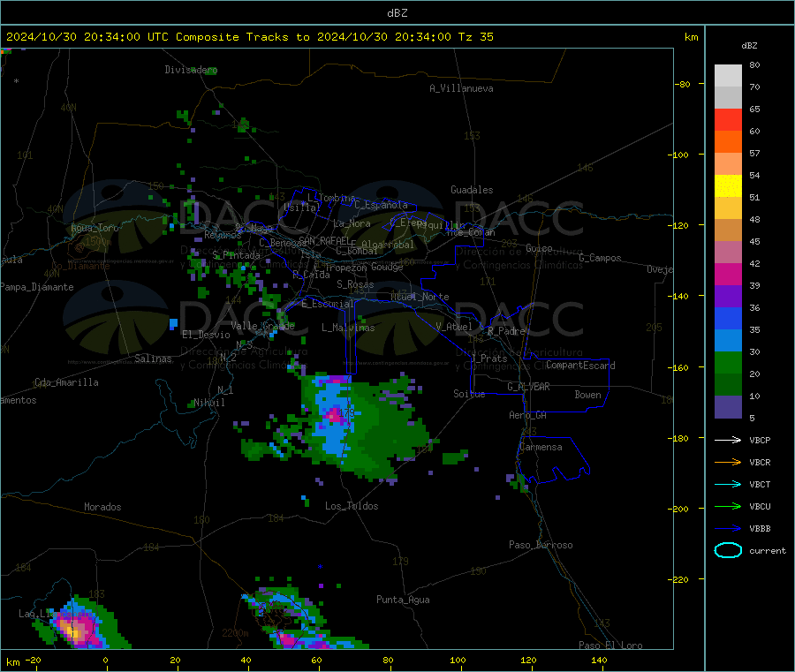Click the CompartEscard label
The width and height of the screenshot is (795, 672).
[x=580, y=365]
